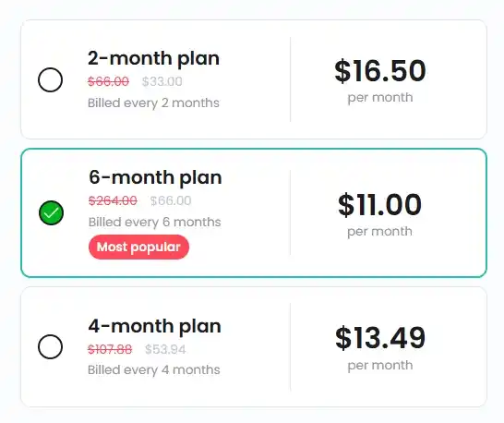
Task: Click Billed every 6 months text
Action: point(154,223)
